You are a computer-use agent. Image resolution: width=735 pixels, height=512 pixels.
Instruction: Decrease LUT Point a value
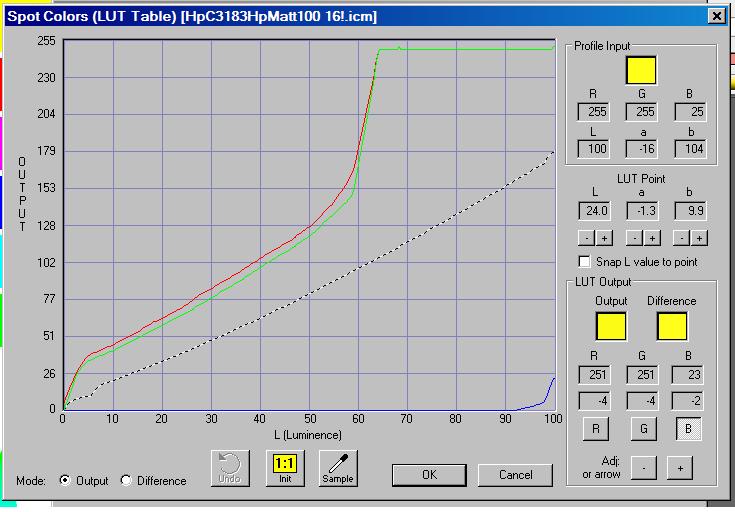point(634,238)
